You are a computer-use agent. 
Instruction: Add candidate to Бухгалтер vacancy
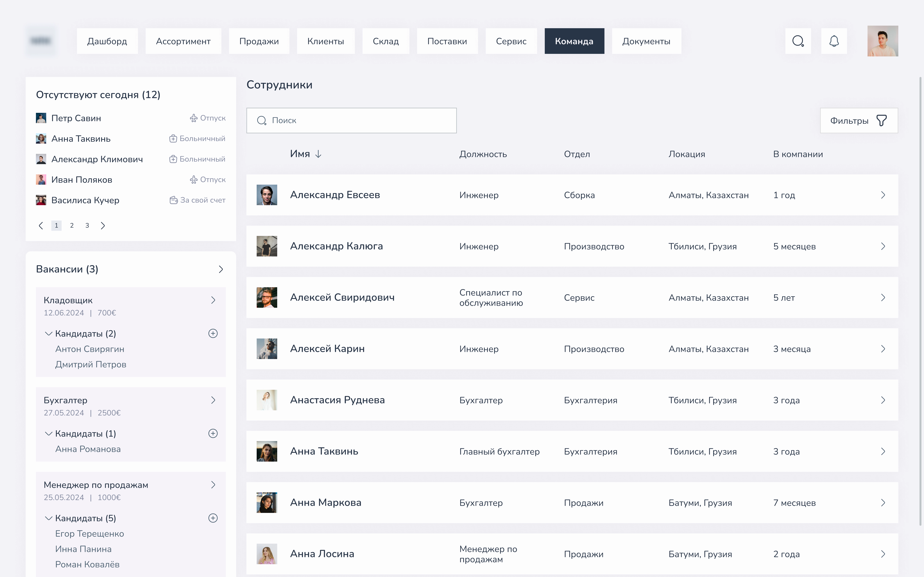click(213, 434)
